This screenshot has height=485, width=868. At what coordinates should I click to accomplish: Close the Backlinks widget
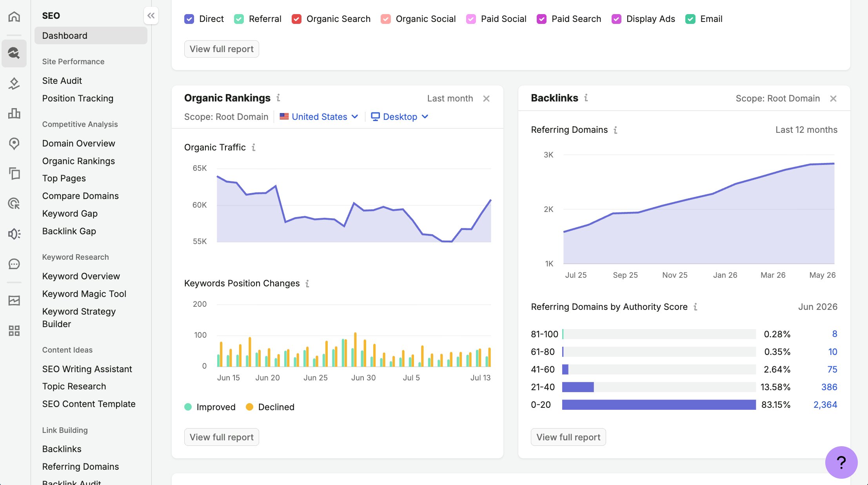pyautogui.click(x=833, y=98)
